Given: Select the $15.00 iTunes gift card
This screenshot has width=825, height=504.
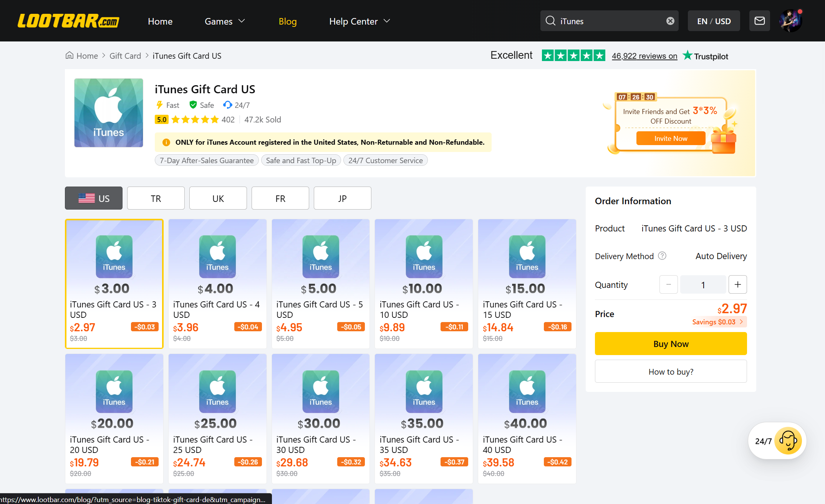Looking at the screenshot, I should point(527,284).
